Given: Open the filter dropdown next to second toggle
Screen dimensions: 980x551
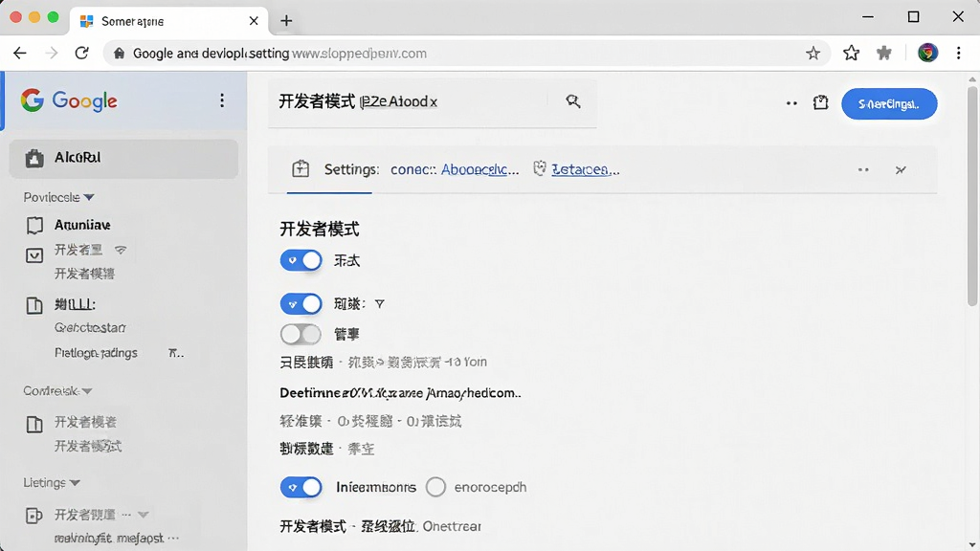Looking at the screenshot, I should 379,304.
